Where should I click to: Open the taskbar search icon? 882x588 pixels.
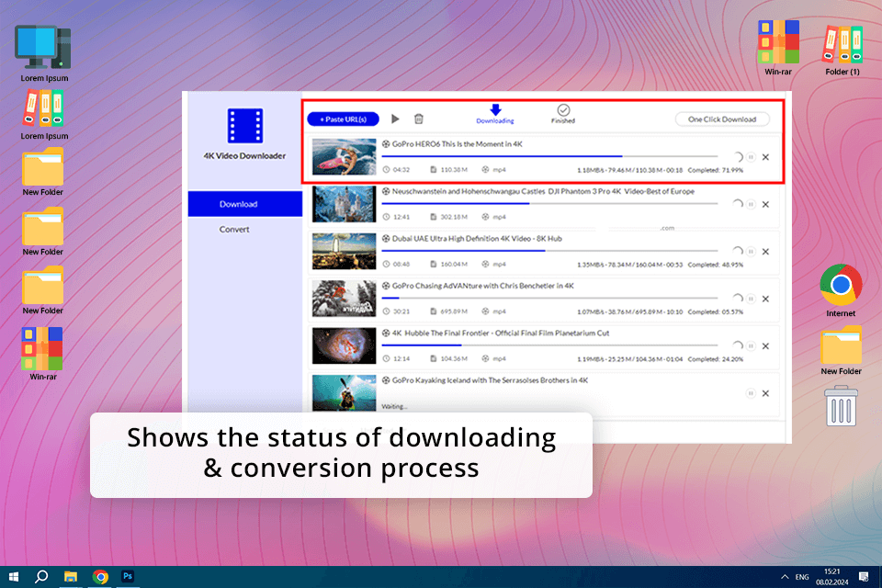point(41,577)
